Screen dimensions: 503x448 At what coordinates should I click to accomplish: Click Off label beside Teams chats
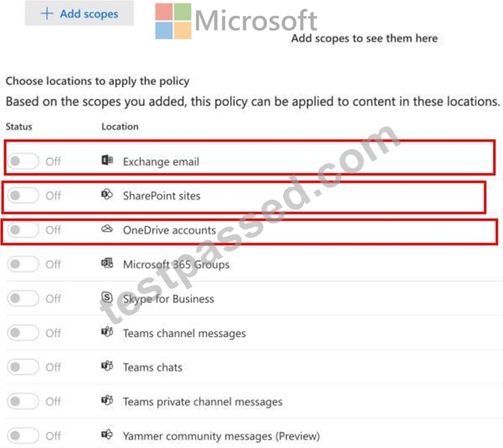53,367
